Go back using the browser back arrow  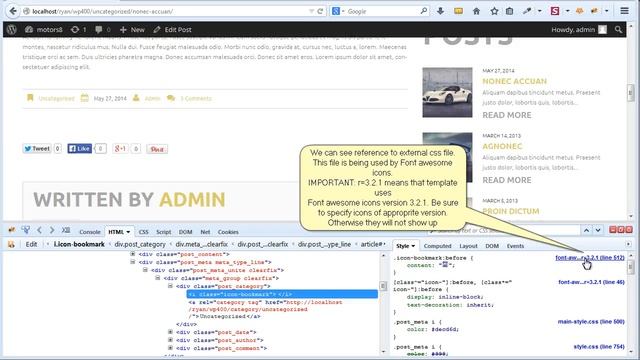point(13,11)
